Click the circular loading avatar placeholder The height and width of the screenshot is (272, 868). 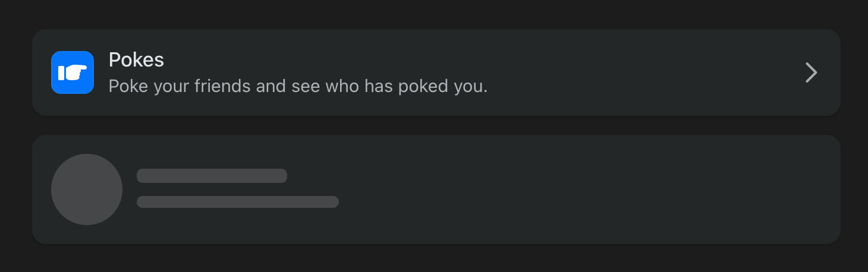(x=87, y=189)
